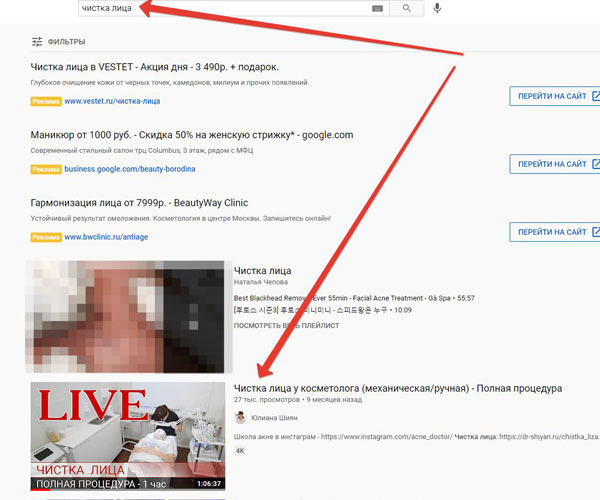600x500 pixels.
Task: Click '27 тыс. просмотров' metadata text
Action: coord(267,400)
